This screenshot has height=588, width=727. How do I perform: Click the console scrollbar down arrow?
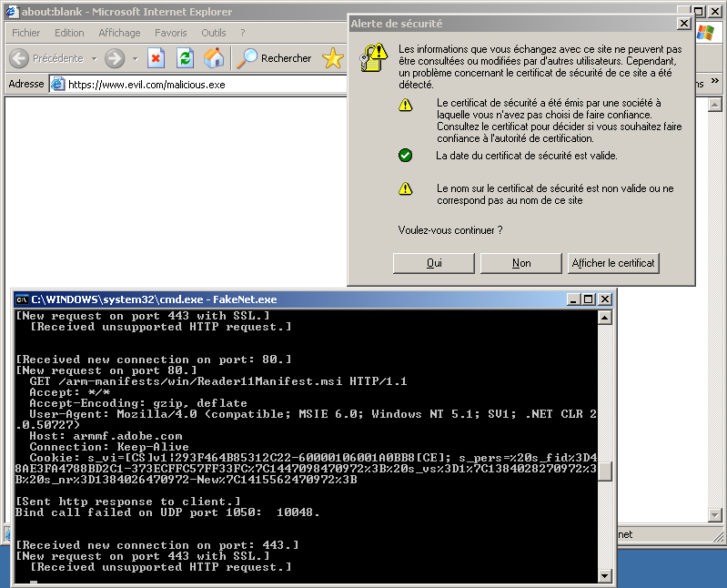click(x=606, y=576)
